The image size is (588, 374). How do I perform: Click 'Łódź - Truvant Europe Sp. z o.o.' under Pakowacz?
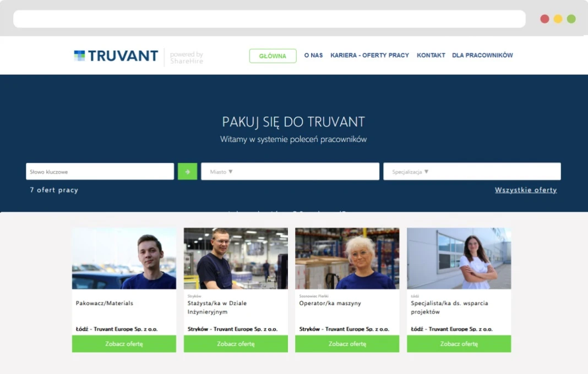[x=117, y=329]
